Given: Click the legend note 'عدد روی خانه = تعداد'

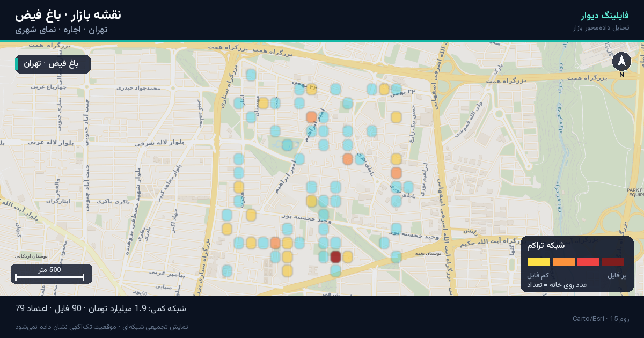Looking at the screenshot, I should click(x=557, y=285).
